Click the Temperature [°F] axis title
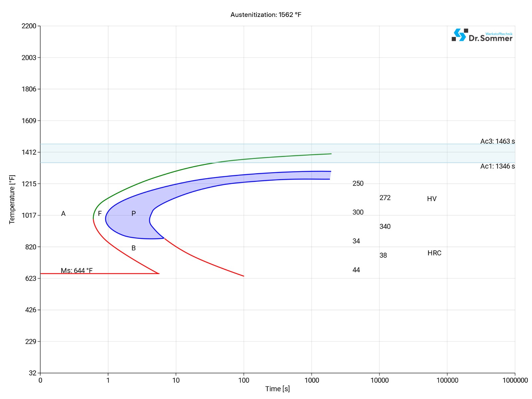This screenshot has width=532, height=399. click(x=12, y=199)
